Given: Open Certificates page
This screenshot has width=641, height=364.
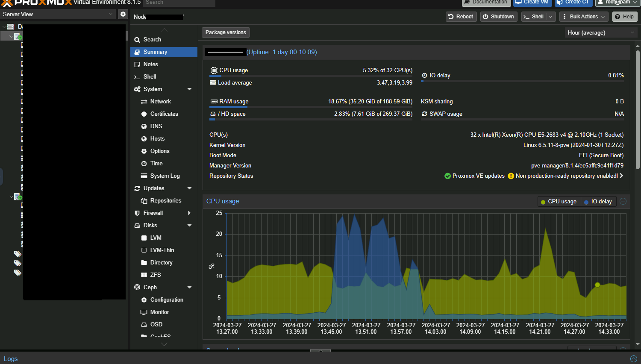Looking at the screenshot, I should pos(164,114).
